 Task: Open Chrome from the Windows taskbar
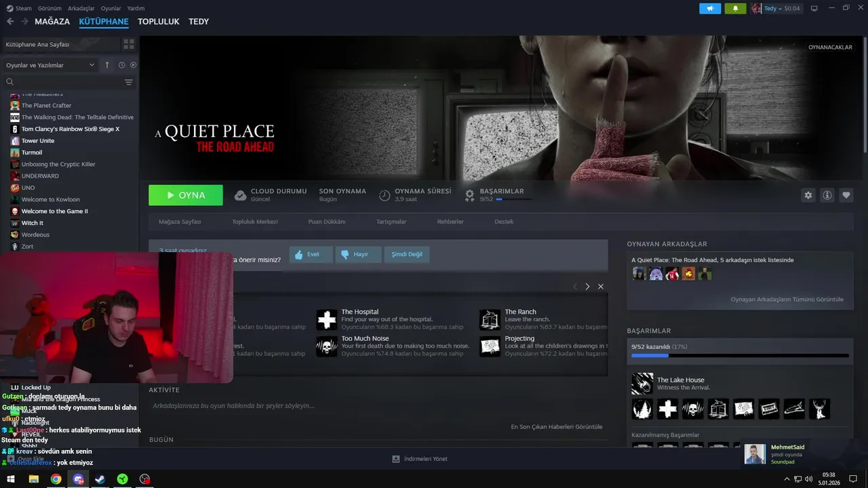[x=56, y=479]
